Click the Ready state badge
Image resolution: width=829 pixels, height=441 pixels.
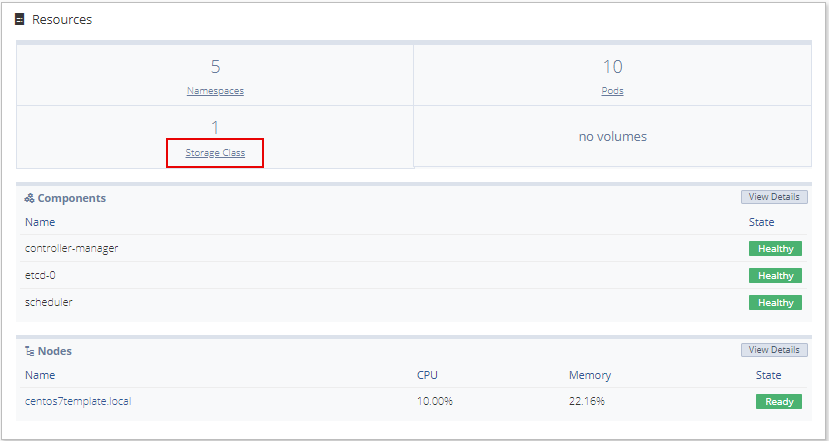779,401
